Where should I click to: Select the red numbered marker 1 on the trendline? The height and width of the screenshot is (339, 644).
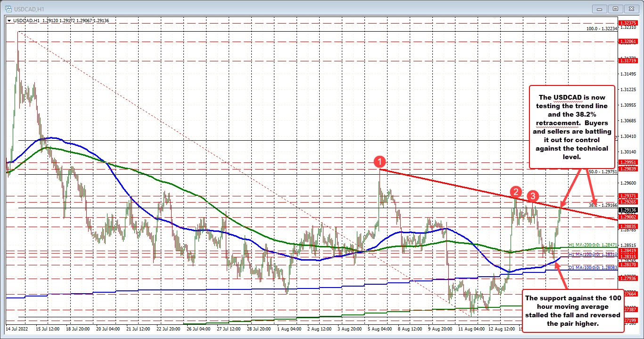380,162
